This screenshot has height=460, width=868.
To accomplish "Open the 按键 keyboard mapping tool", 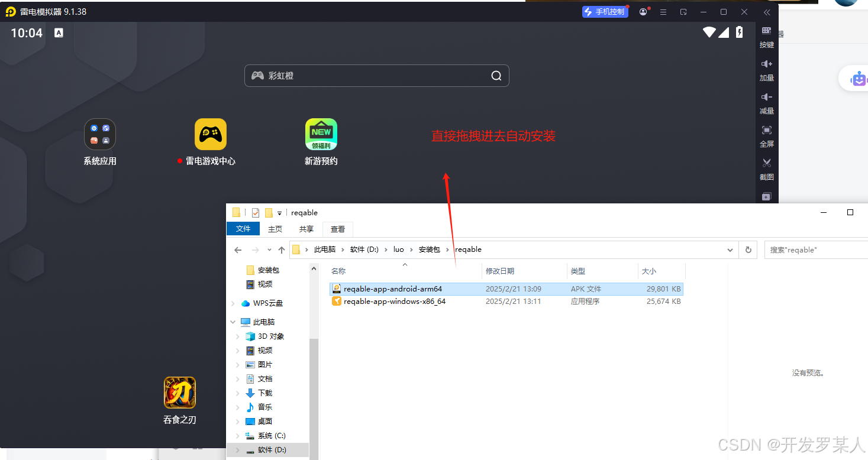I will click(x=767, y=37).
